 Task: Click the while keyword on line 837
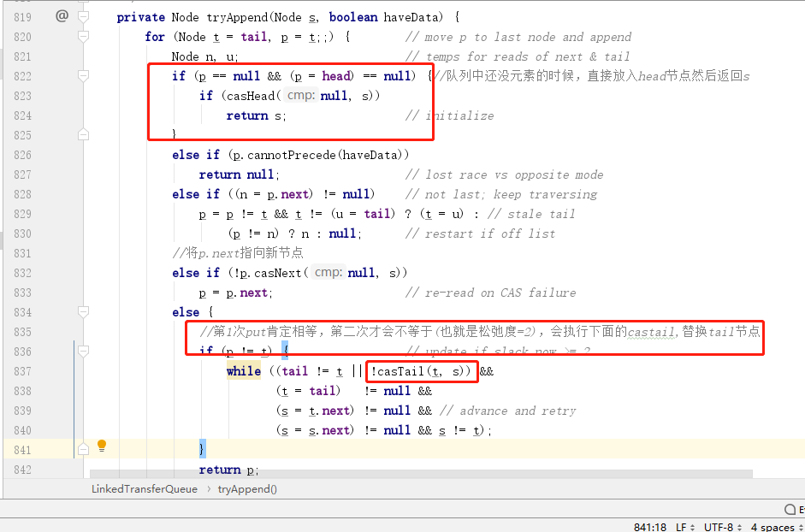point(243,371)
